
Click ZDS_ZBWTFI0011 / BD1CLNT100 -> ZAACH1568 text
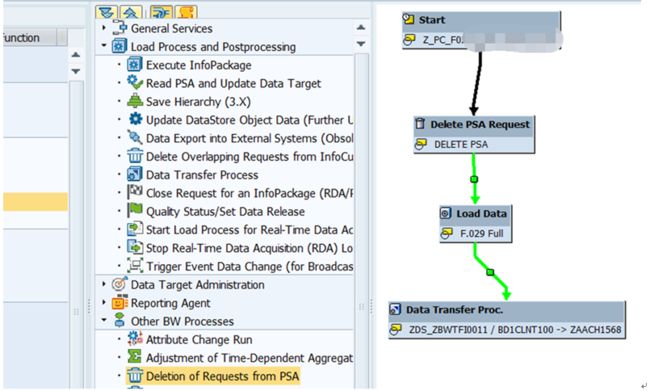(x=515, y=330)
